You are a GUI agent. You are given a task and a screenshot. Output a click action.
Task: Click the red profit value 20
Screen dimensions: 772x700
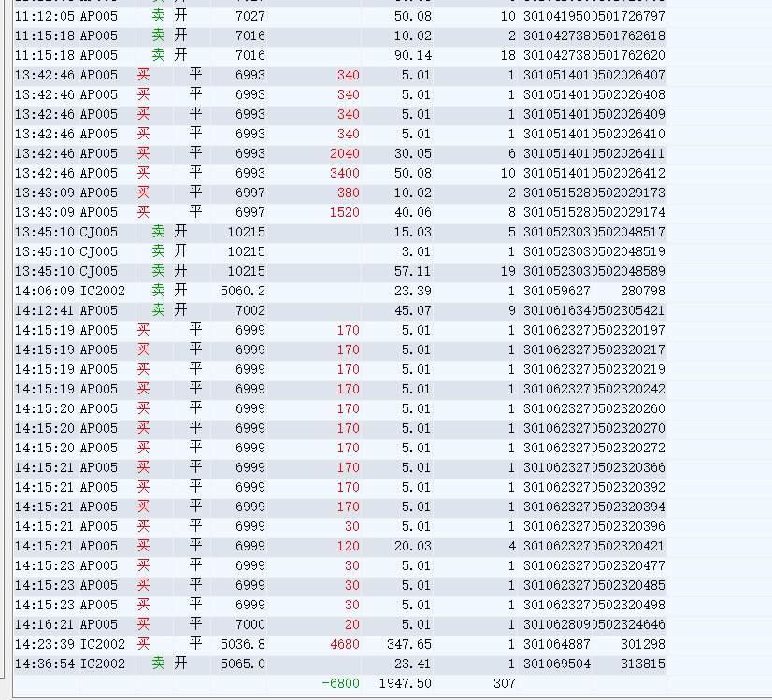352,624
